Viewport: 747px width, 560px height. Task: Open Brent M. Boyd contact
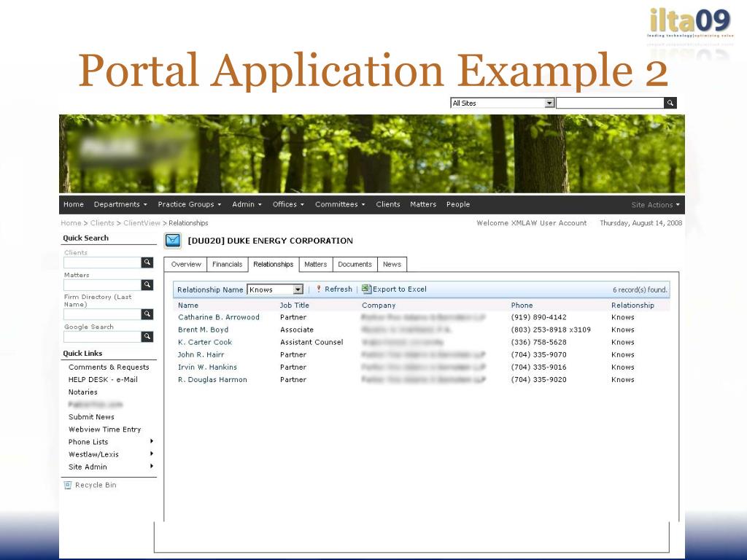(203, 330)
